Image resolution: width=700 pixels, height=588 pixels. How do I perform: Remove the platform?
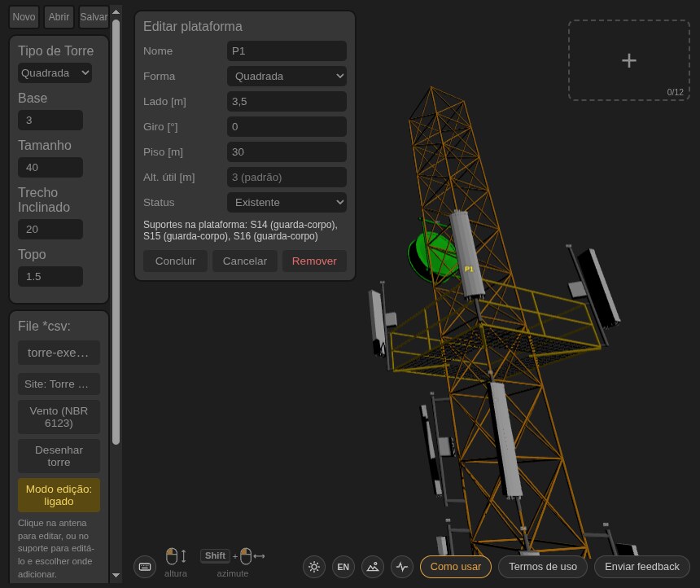(x=314, y=261)
